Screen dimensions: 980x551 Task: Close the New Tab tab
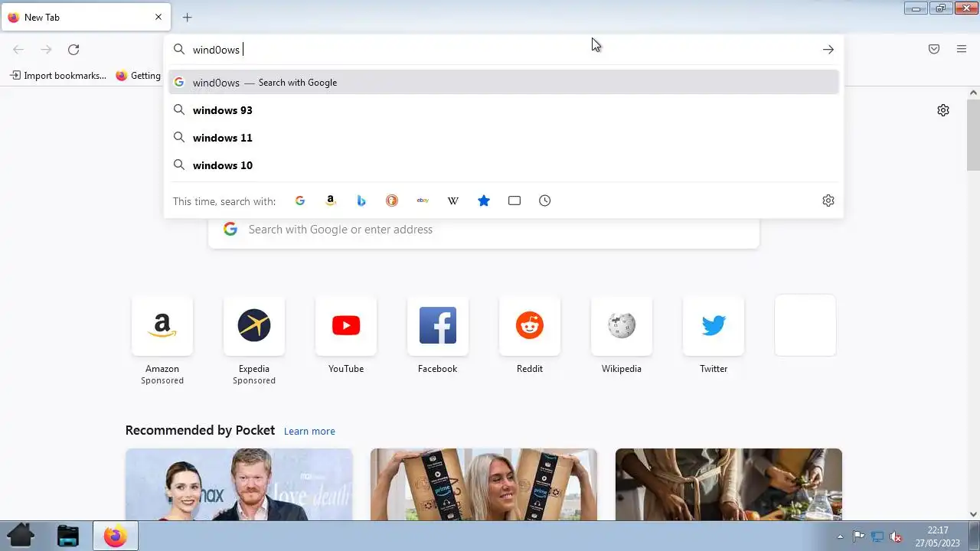click(x=158, y=17)
